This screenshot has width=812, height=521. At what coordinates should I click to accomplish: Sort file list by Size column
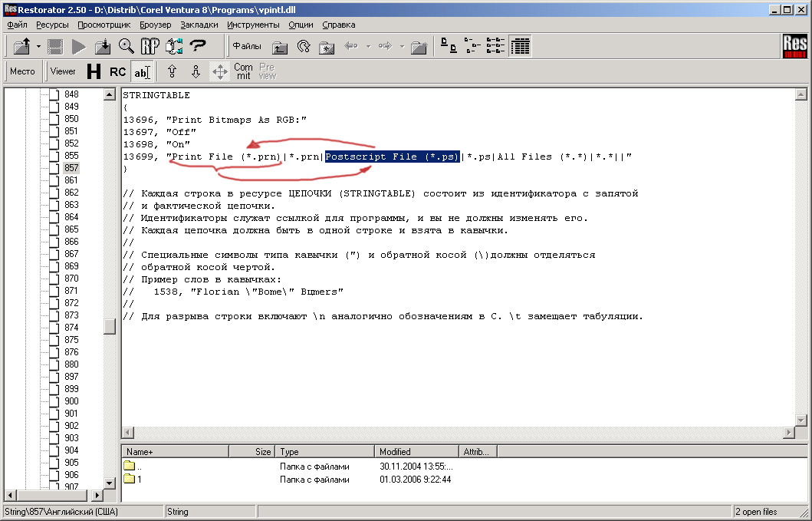pyautogui.click(x=251, y=451)
